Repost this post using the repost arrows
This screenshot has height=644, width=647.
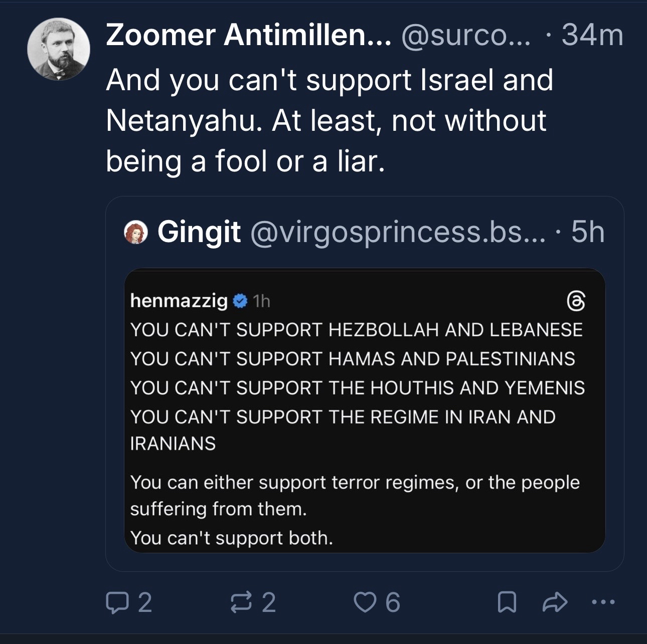coord(241,602)
